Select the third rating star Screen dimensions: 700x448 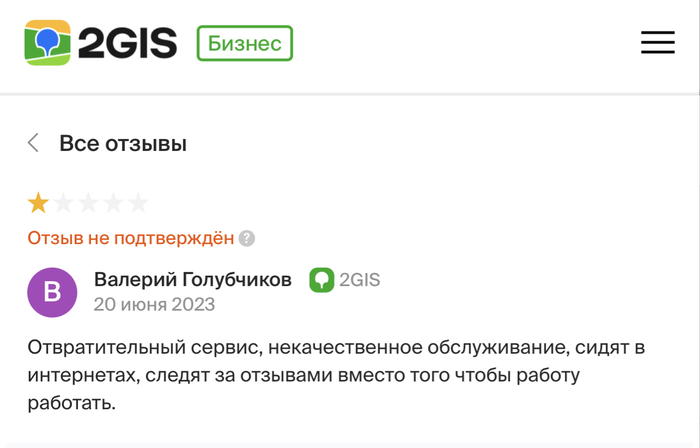click(x=88, y=204)
